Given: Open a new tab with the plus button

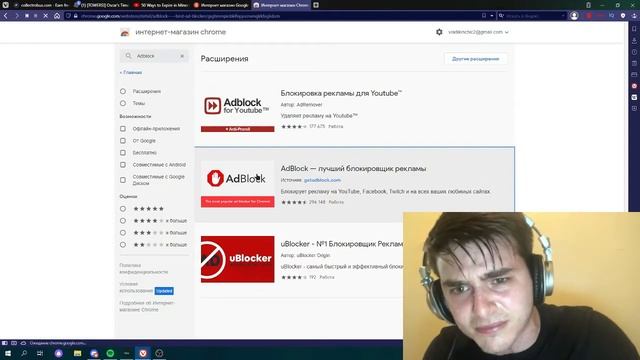Looking at the screenshot, I should point(316,5).
